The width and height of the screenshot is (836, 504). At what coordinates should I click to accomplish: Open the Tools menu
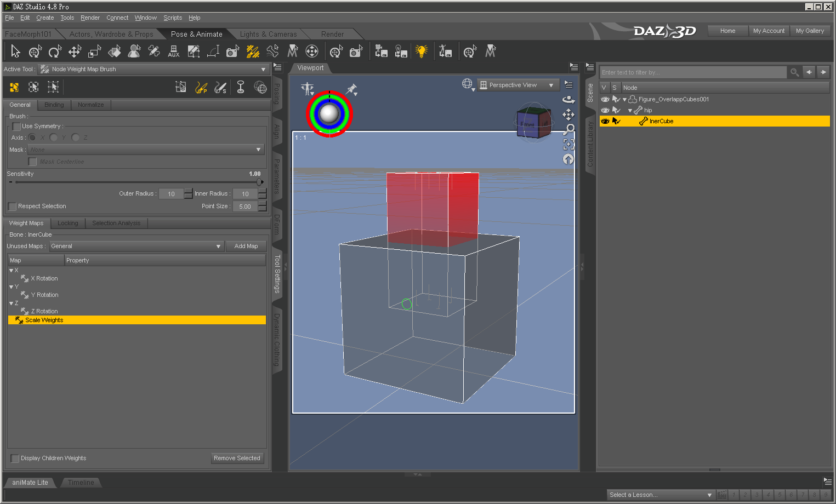point(67,18)
